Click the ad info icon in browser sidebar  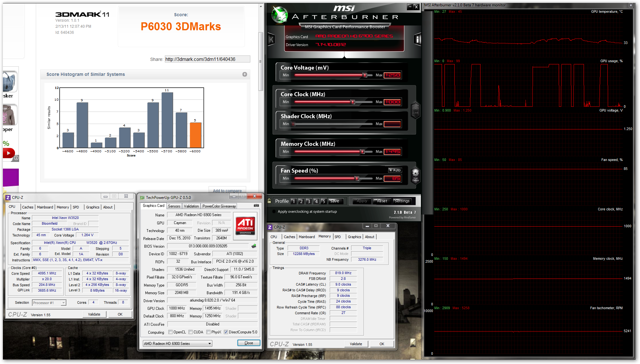tap(16, 158)
